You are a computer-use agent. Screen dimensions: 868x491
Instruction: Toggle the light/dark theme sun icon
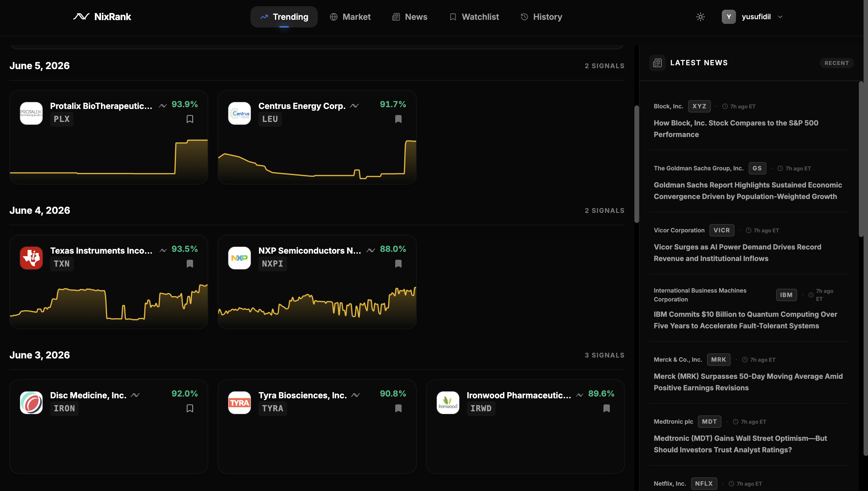[x=701, y=17]
